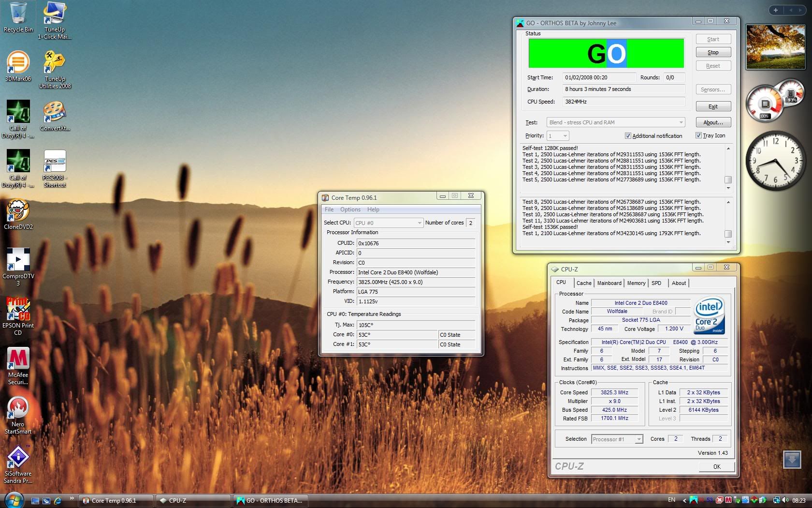Click the Orthos Sensors button
Image resolution: width=812 pixels, height=508 pixels.
point(713,90)
